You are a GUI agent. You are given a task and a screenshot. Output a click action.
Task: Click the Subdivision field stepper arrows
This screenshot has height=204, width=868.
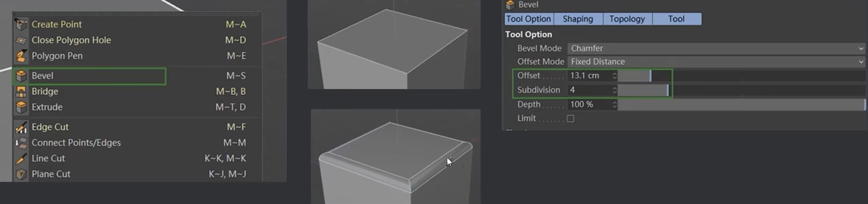click(615, 90)
